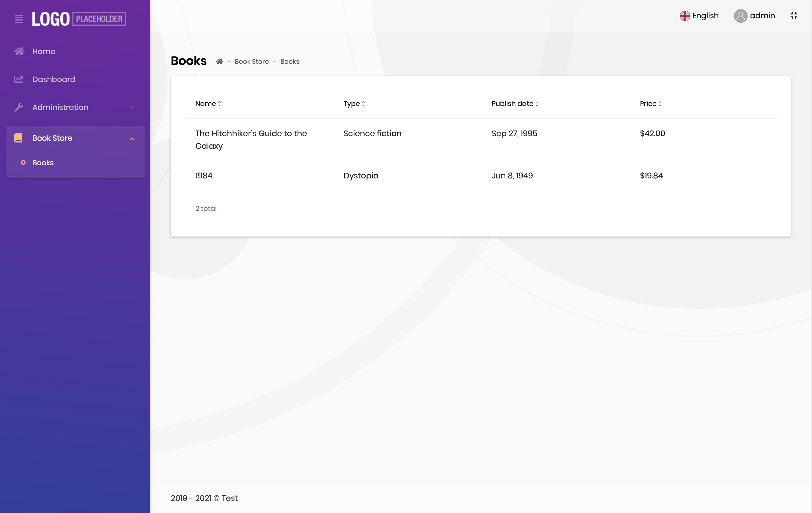Select the Books submenu item

43,163
